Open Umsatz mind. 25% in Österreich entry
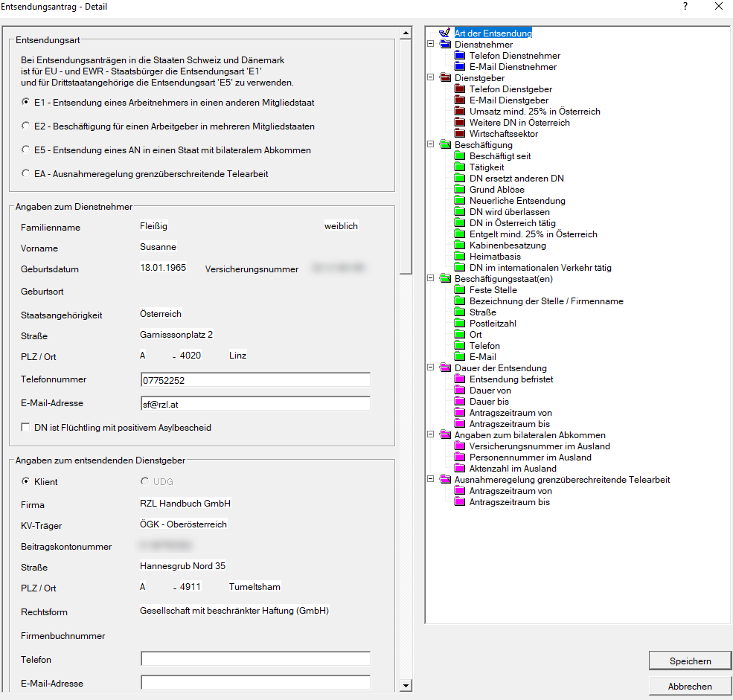Screen dimensions: 733x700 (534, 112)
